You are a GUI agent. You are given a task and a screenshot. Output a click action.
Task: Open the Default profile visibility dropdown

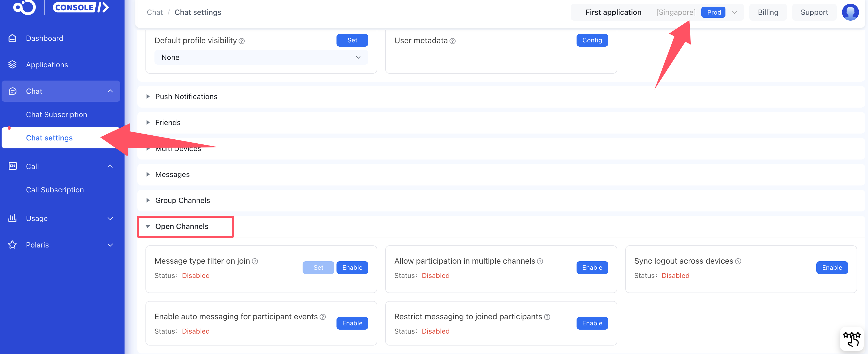point(261,57)
